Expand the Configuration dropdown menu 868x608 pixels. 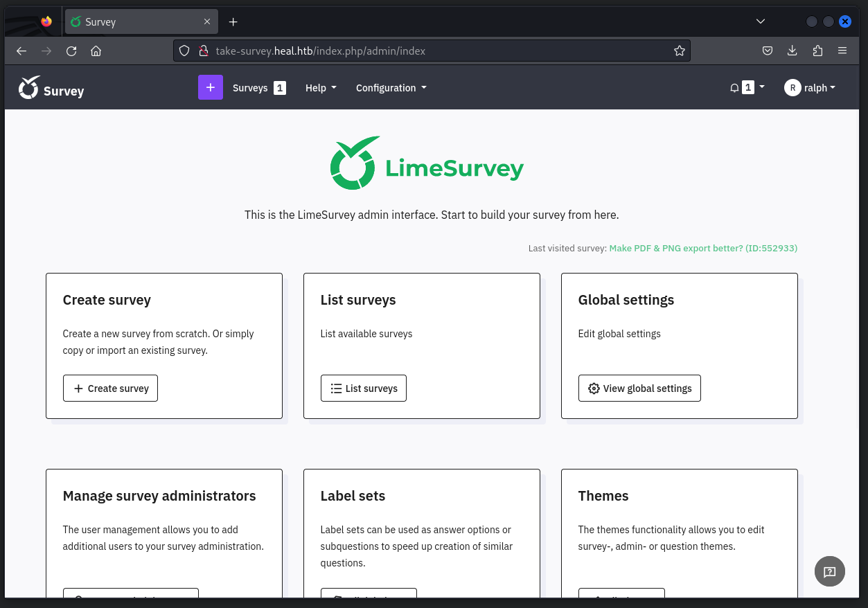391,88
